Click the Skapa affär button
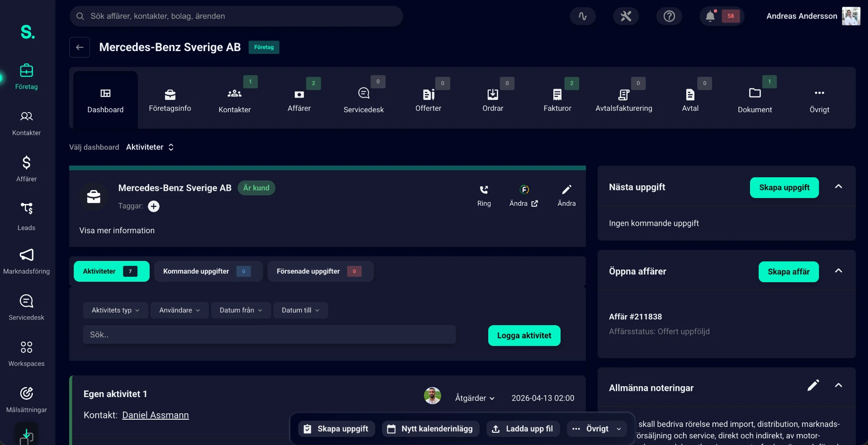This screenshot has width=868, height=445. 788,272
